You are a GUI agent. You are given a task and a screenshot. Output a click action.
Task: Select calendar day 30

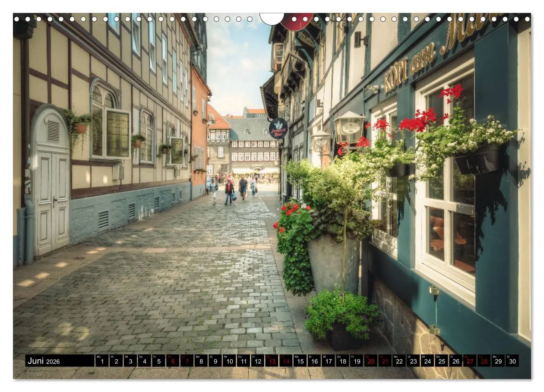click(x=512, y=361)
